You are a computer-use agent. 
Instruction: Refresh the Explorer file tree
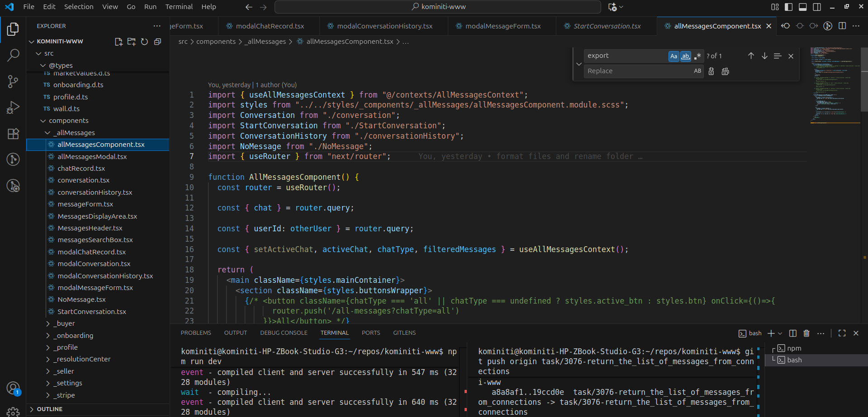[x=144, y=42]
